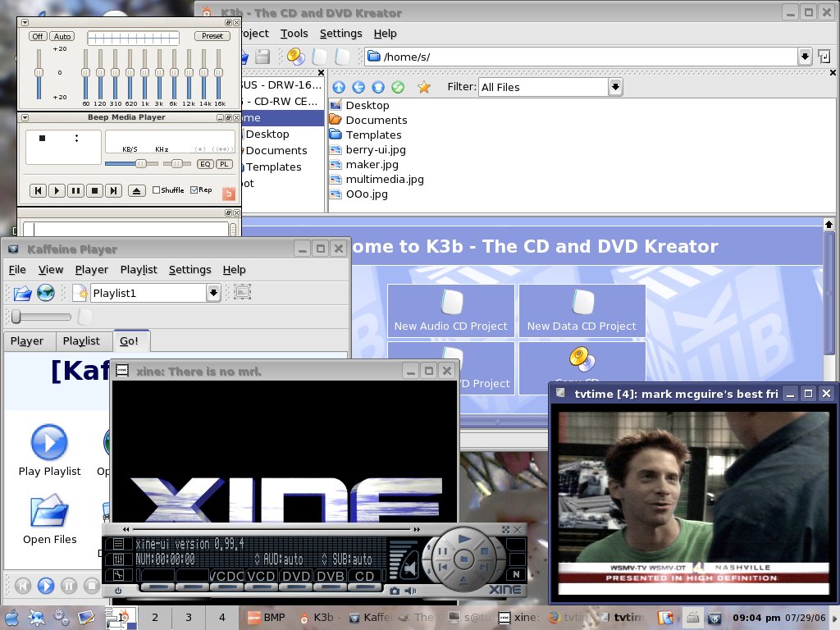This screenshot has width=840, height=630.
Task: Open the K3b Settings menu
Action: point(340,33)
